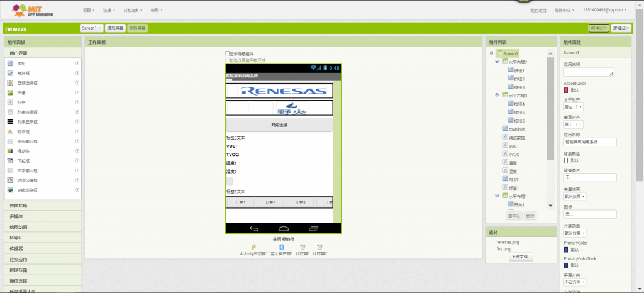The image size is (644, 293).
Task: Pick the 图像 image component icon
Action: coord(10,92)
